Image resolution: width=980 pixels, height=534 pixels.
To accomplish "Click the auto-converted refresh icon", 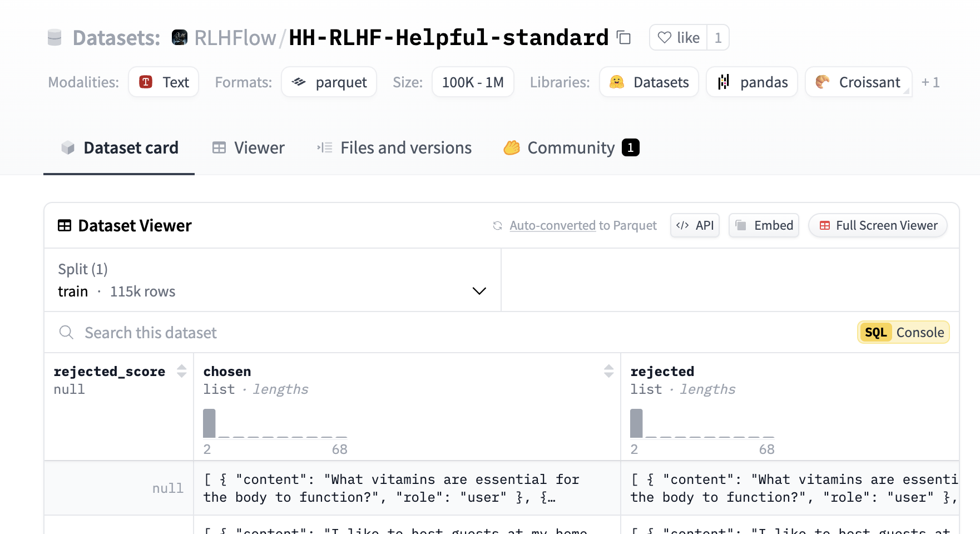I will pos(498,225).
